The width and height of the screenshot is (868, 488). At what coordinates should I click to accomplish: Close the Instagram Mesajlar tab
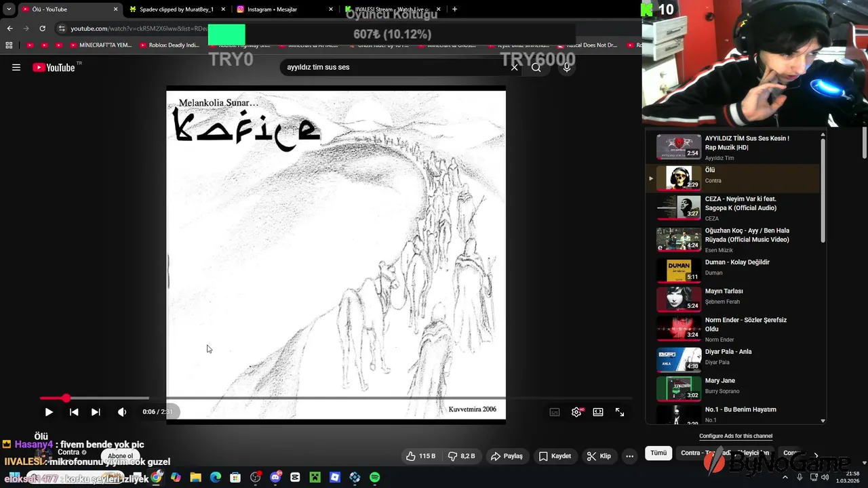click(331, 9)
